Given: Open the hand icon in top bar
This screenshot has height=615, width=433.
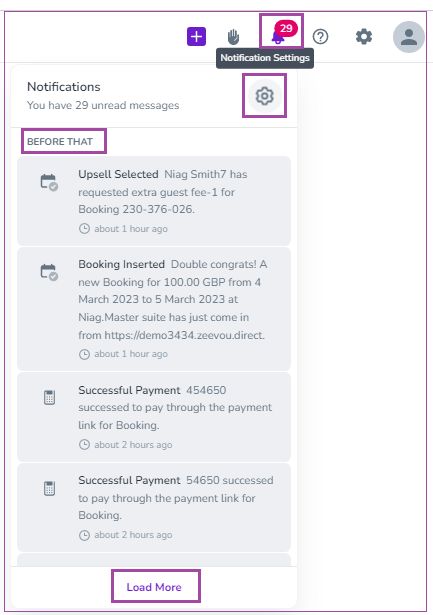Looking at the screenshot, I should (x=233, y=37).
